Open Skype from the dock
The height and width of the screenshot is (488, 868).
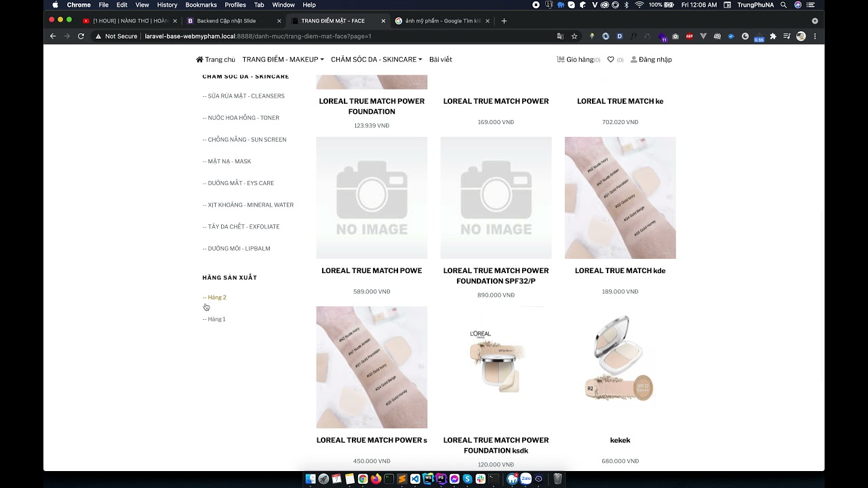pyautogui.click(x=467, y=479)
